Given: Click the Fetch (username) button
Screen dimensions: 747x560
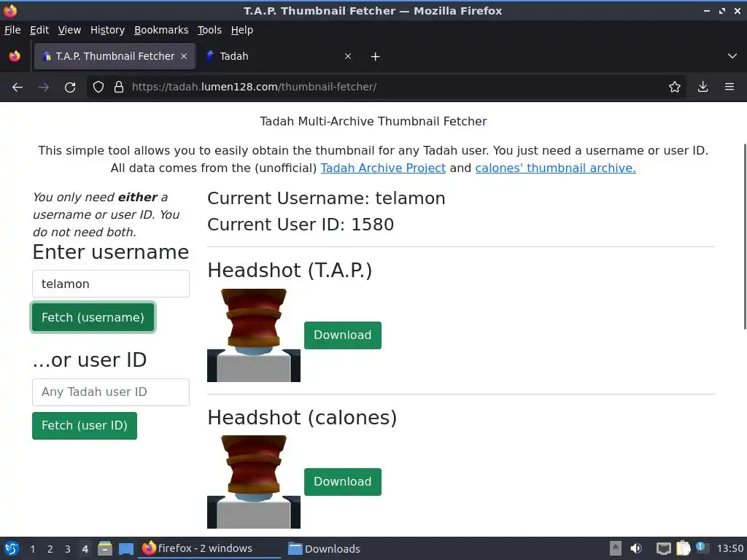Looking at the screenshot, I should 93,318.
